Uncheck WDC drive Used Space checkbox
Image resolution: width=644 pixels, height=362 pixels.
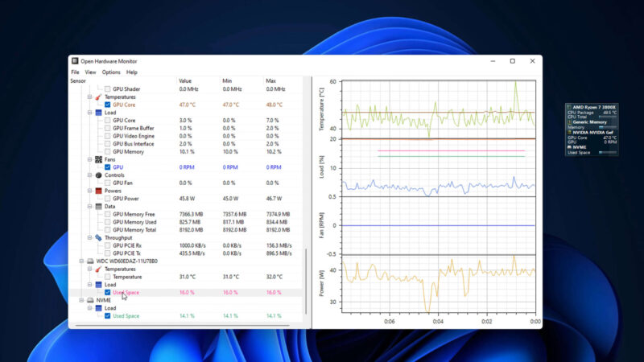(x=108, y=292)
